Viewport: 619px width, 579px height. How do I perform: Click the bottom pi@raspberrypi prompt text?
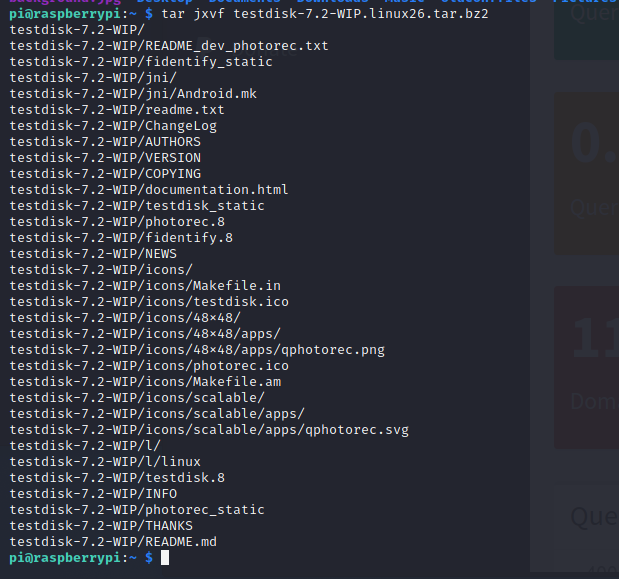64,557
